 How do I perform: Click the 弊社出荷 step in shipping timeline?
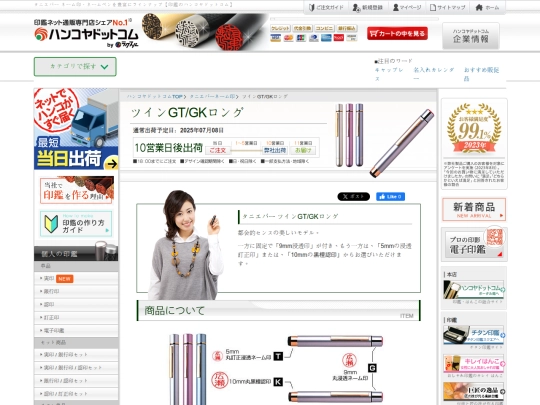[x=275, y=150]
